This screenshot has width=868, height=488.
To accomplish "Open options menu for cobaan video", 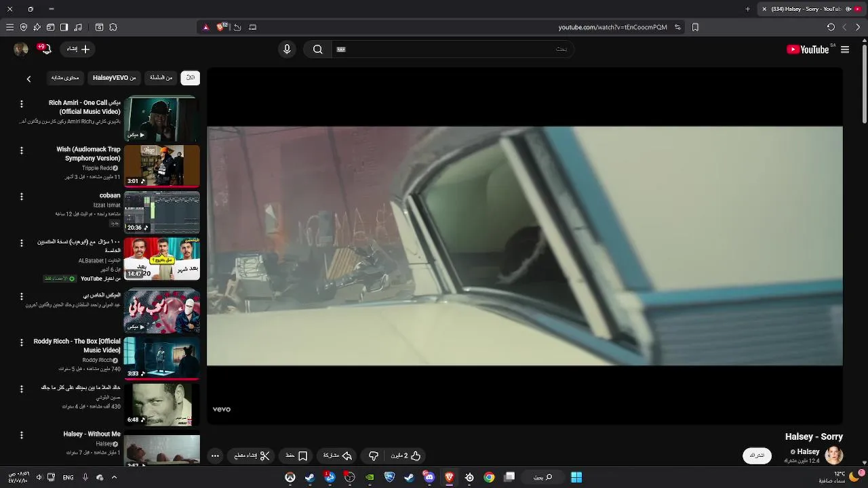I will (x=22, y=197).
